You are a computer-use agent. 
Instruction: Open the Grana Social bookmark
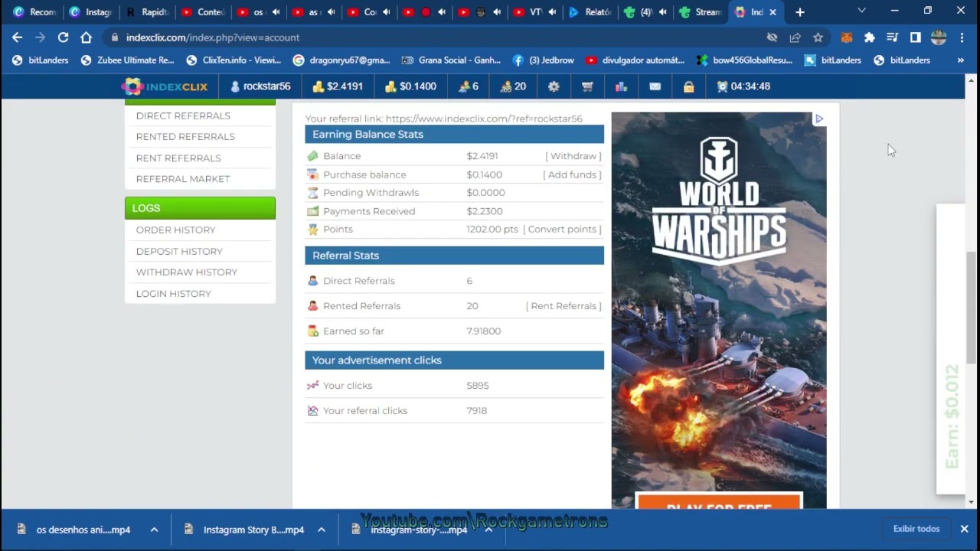point(451,60)
